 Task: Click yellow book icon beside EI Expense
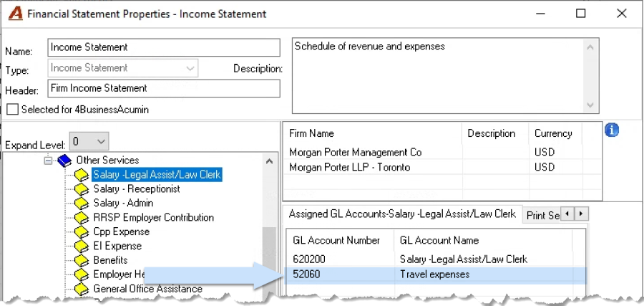(82, 246)
